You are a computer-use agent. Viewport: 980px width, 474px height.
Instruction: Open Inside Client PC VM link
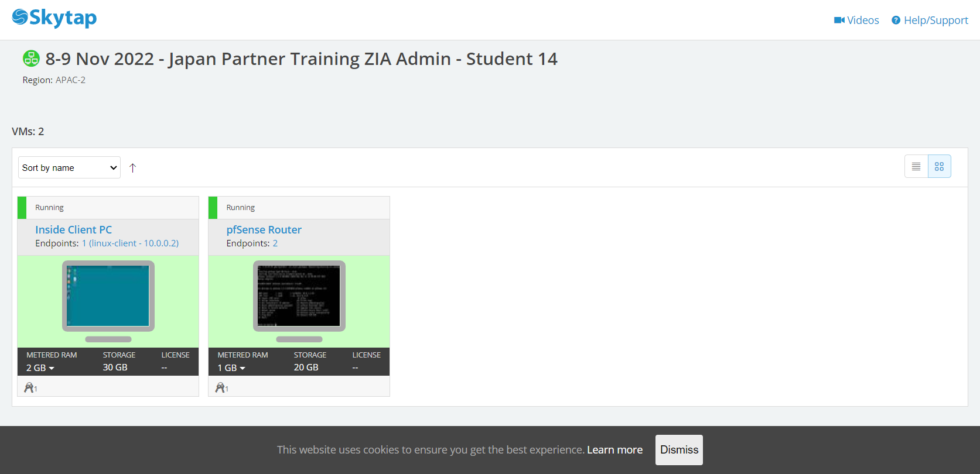click(73, 230)
